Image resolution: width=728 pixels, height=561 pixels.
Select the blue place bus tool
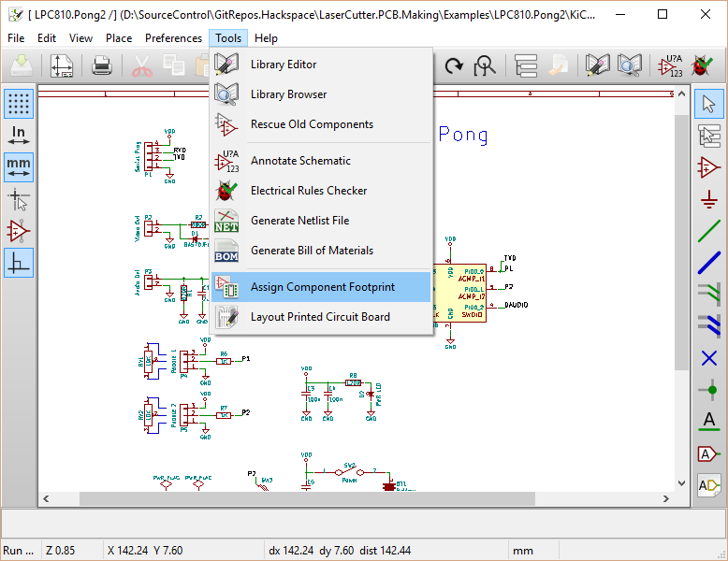[x=709, y=263]
